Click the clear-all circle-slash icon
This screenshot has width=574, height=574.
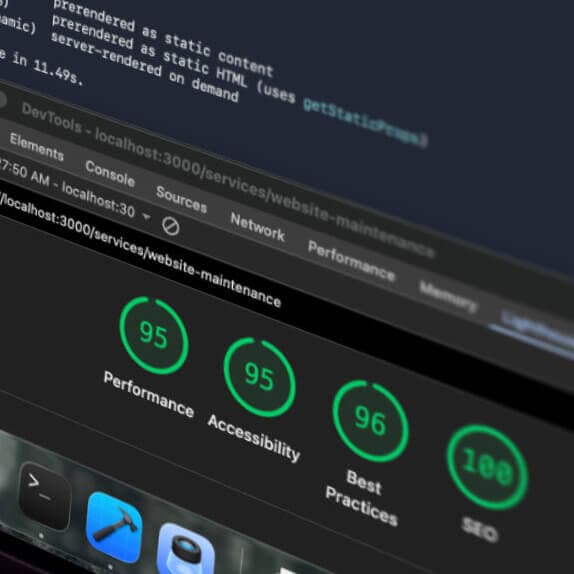point(171,227)
